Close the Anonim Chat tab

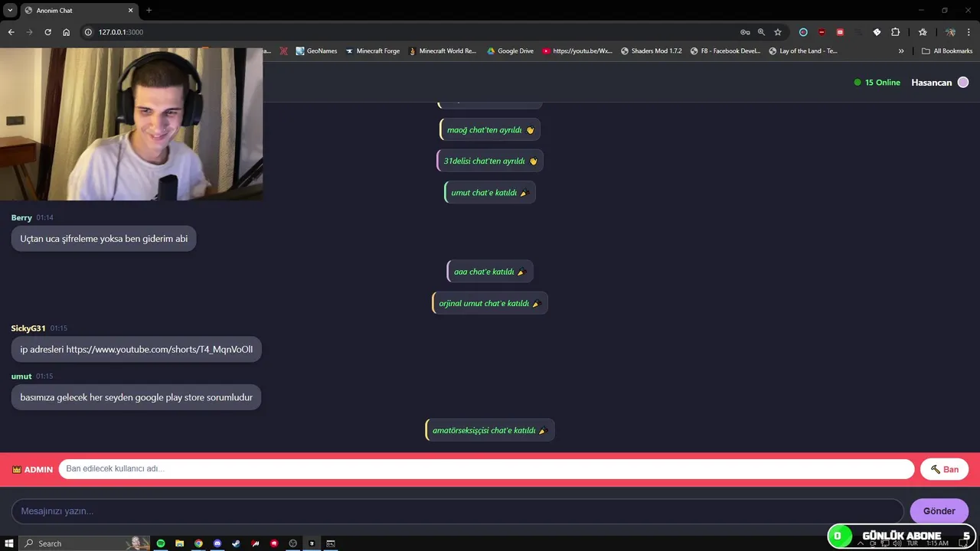pyautogui.click(x=130, y=11)
